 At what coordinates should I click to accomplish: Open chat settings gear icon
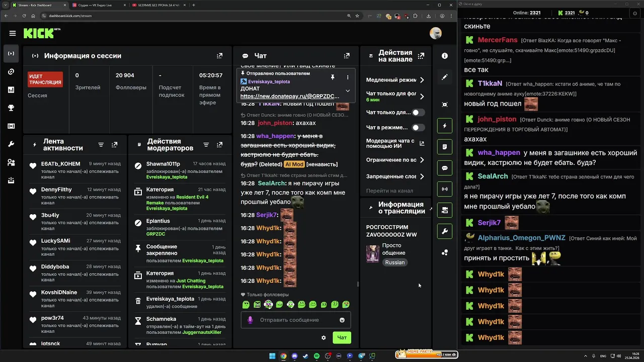[x=324, y=338]
